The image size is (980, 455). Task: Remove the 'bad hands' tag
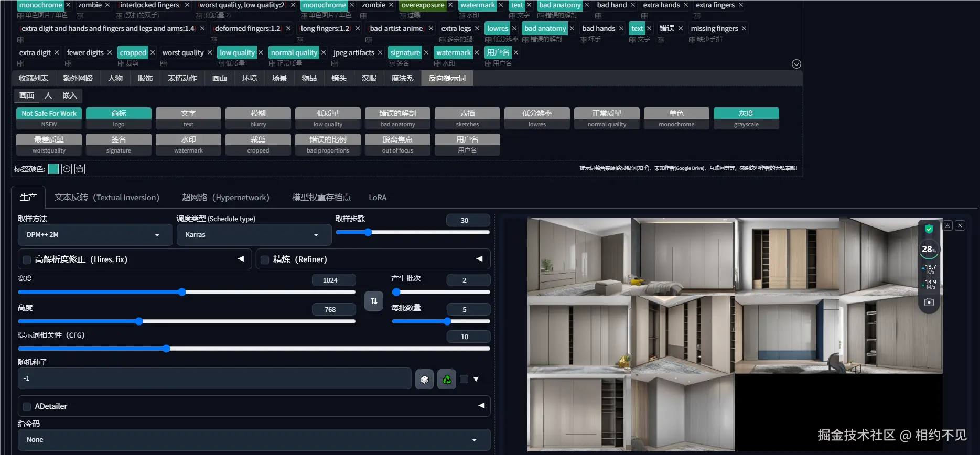(621, 29)
